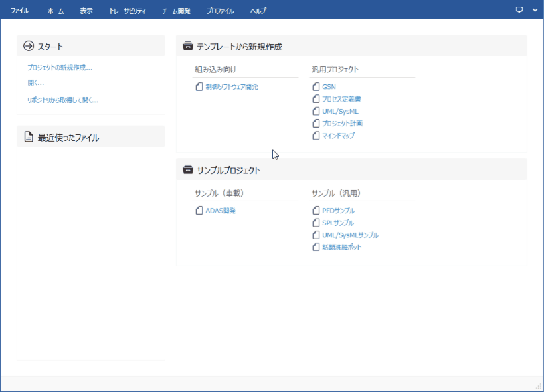The width and height of the screenshot is (544, 392).
Task: Open the 制御ソフトウェア開発 template
Action: (x=232, y=87)
